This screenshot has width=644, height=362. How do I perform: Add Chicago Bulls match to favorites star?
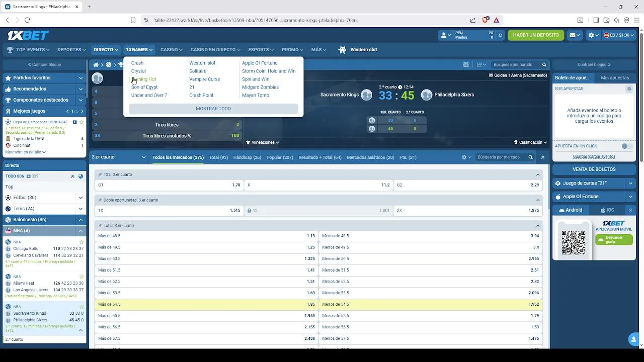click(82, 242)
